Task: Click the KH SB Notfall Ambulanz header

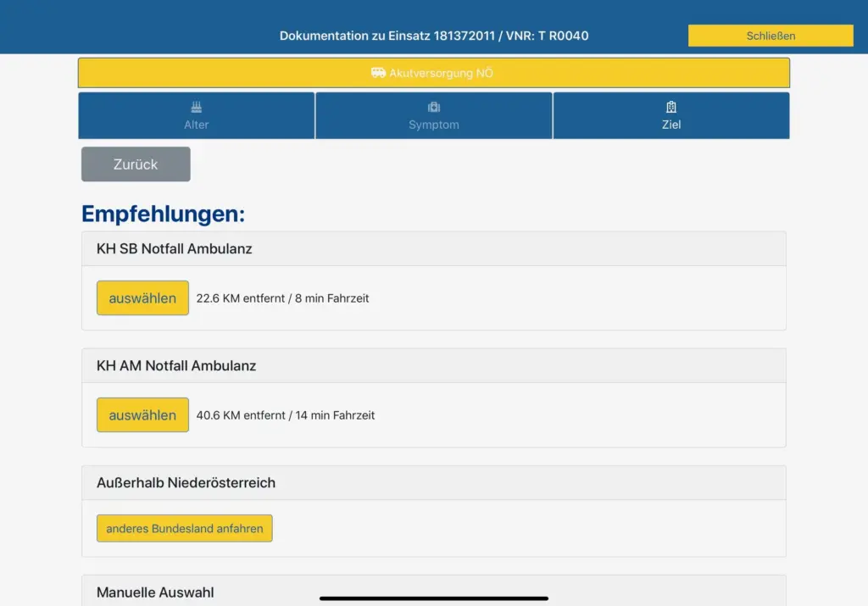Action: (175, 249)
